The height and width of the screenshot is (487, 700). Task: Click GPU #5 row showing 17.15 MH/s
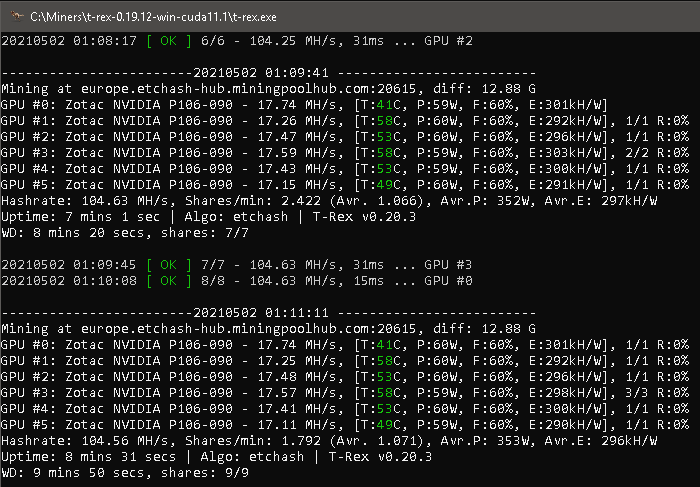coord(345,185)
